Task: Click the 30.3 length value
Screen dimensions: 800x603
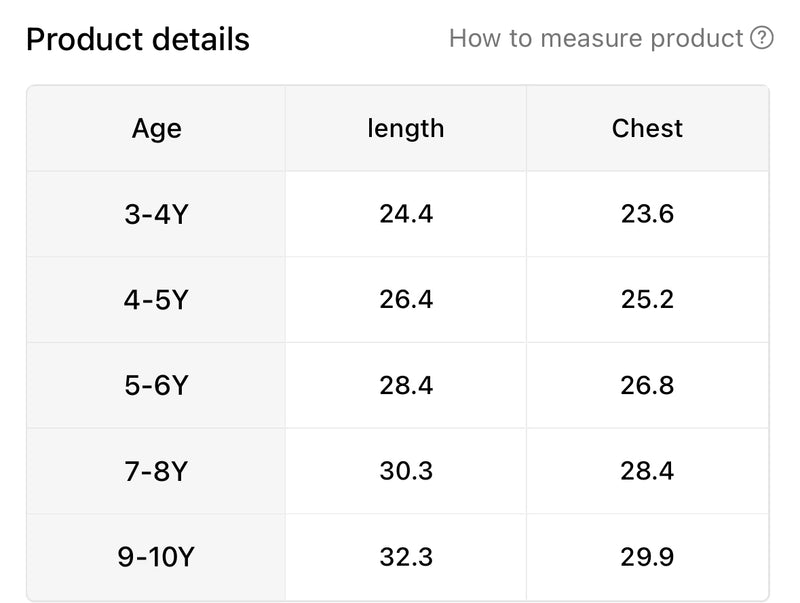Action: pos(406,471)
